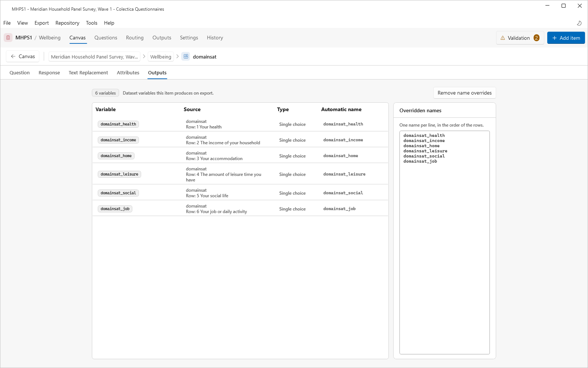
Task: Switch to the Questions tab
Action: point(106,38)
